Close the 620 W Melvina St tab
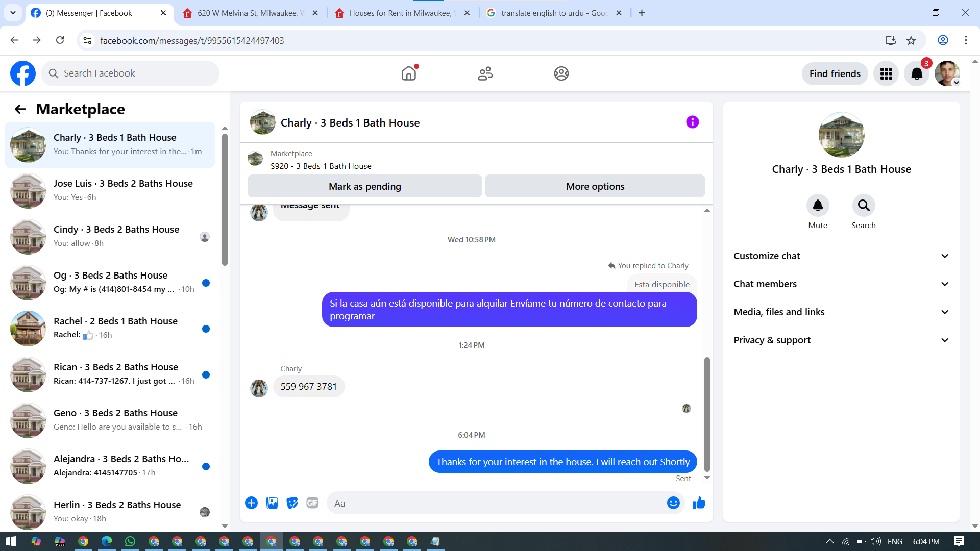The image size is (980, 551). point(315,13)
